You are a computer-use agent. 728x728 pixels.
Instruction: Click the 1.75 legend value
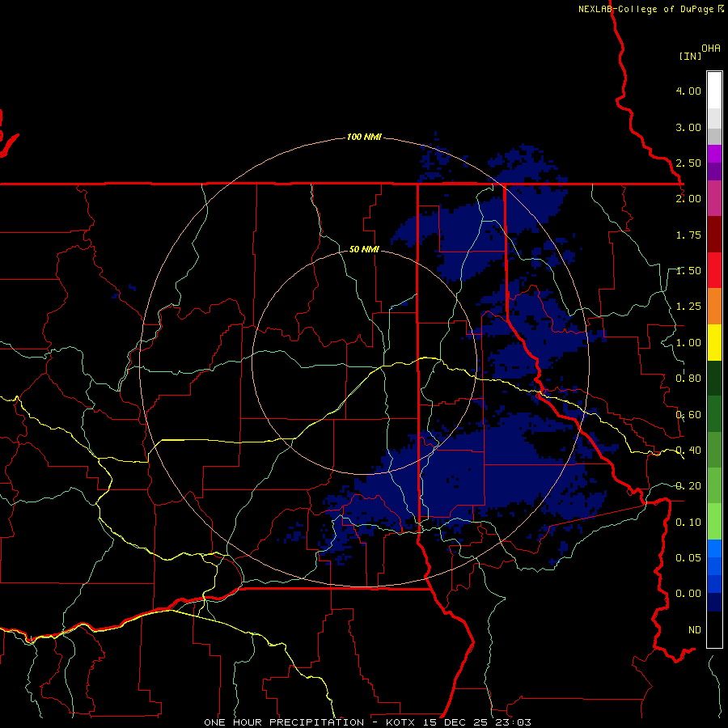[x=688, y=235]
